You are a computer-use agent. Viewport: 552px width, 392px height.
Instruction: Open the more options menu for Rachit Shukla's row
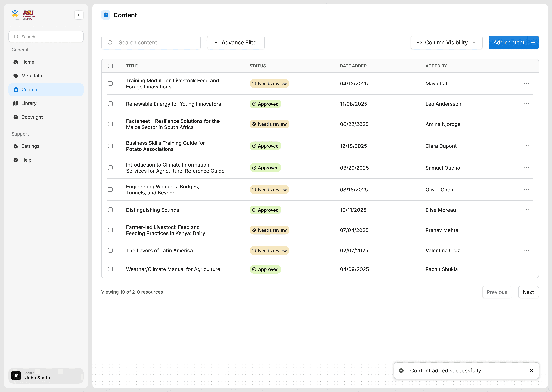pos(526,269)
